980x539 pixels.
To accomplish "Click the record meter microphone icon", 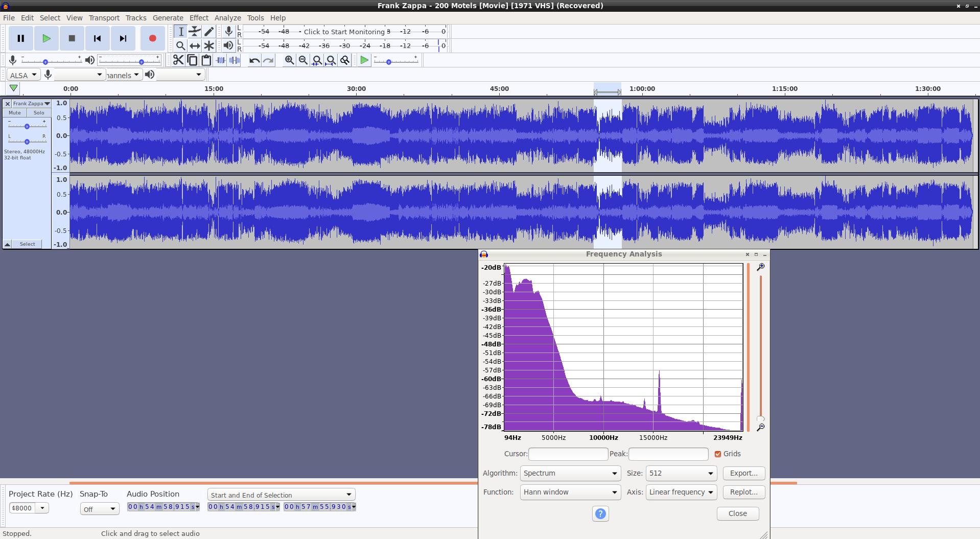I will coord(229,32).
